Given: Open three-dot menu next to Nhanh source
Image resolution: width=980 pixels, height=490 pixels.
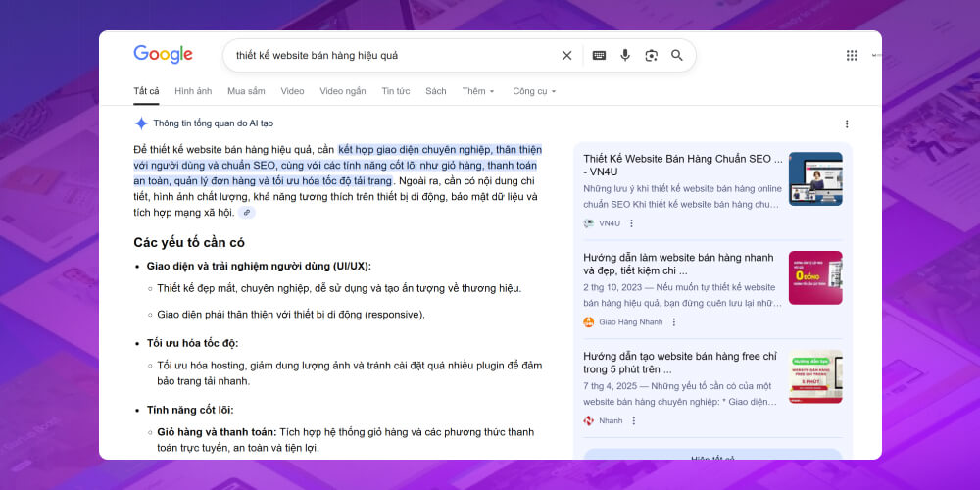Looking at the screenshot, I should point(633,420).
